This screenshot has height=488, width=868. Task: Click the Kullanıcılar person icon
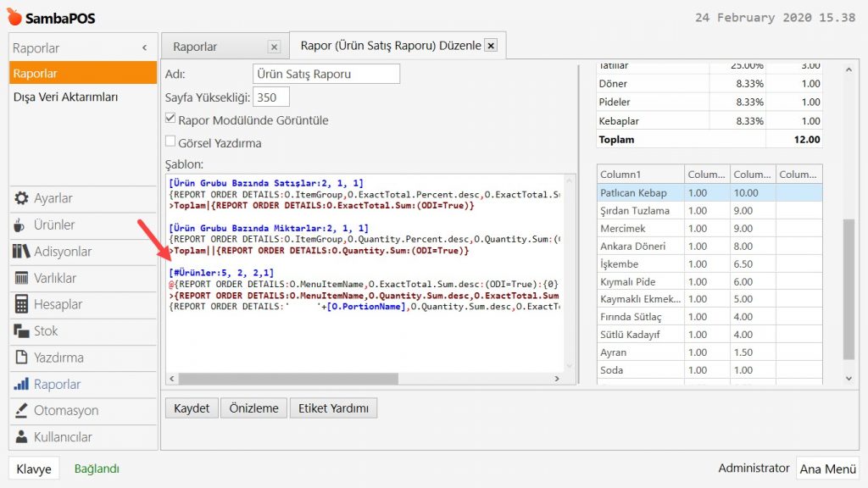point(21,437)
